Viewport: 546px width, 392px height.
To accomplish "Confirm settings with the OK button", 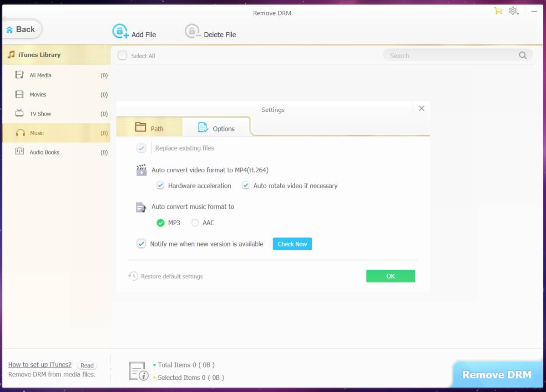I will coord(391,276).
